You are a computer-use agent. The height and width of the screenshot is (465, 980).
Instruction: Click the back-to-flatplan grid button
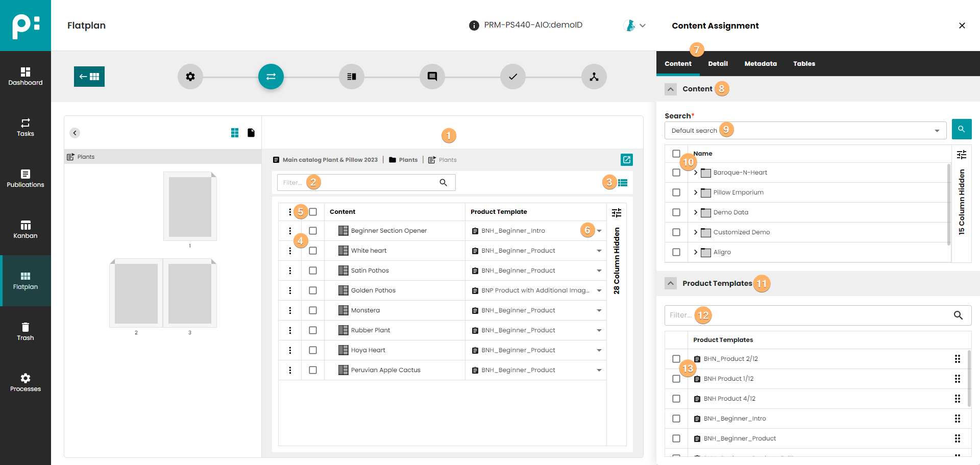pos(89,77)
